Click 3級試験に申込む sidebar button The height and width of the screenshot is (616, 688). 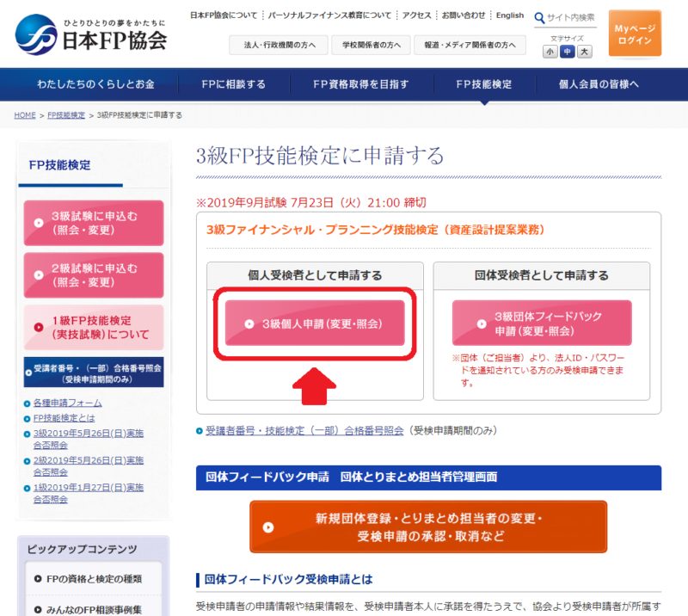point(94,223)
